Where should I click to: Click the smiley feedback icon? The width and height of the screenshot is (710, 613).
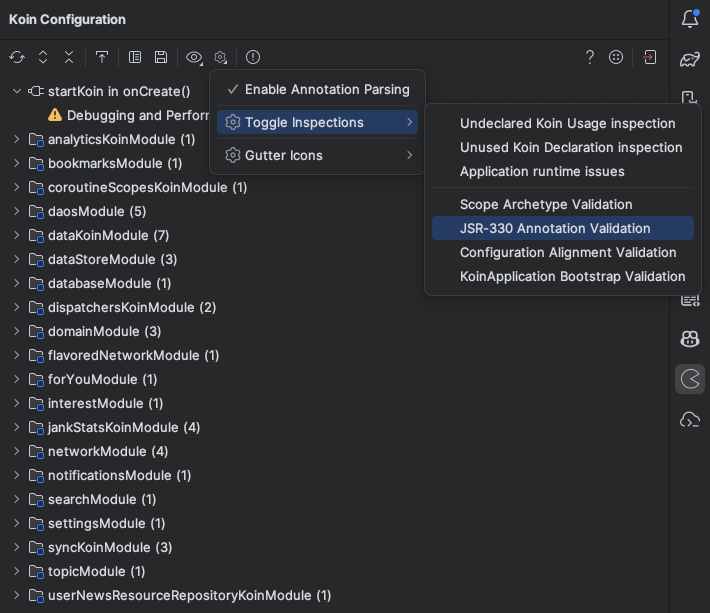coord(616,58)
